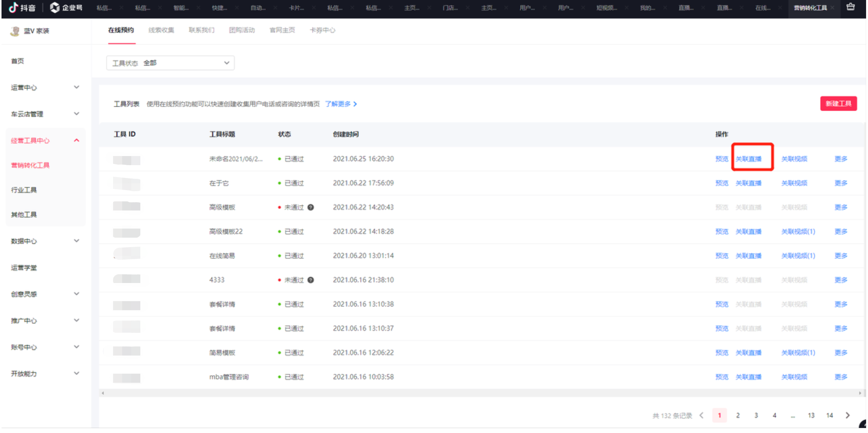The image size is (868, 433).
Task: Click left arrow of horizontal scrollbar
Action: pyautogui.click(x=103, y=393)
